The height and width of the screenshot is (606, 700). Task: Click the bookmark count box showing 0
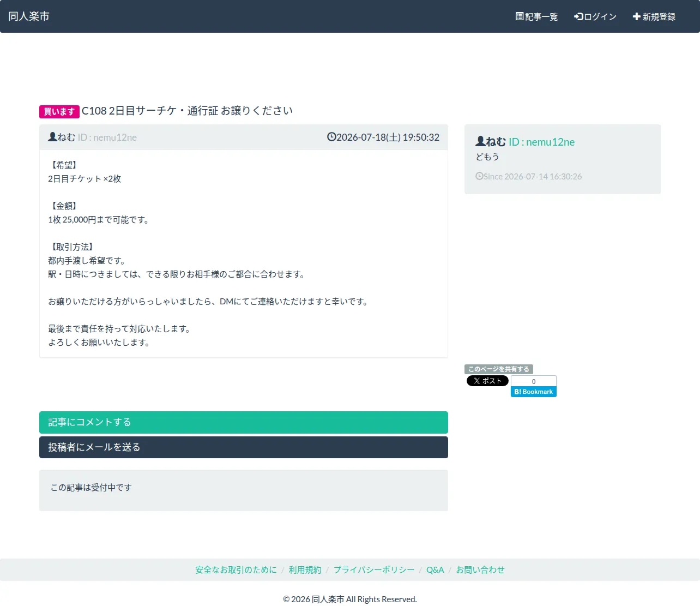(x=534, y=381)
